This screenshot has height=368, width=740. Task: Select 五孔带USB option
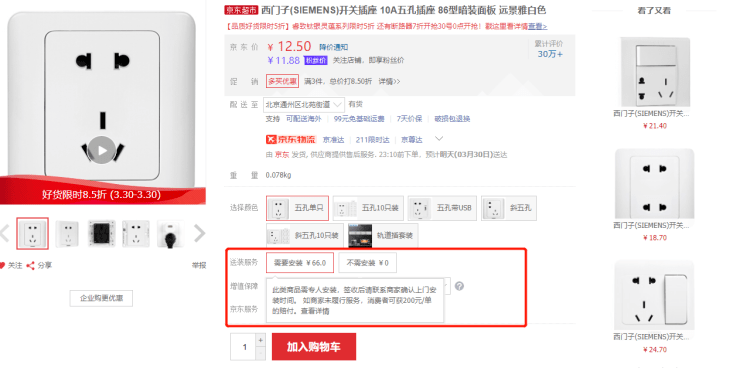(442, 208)
